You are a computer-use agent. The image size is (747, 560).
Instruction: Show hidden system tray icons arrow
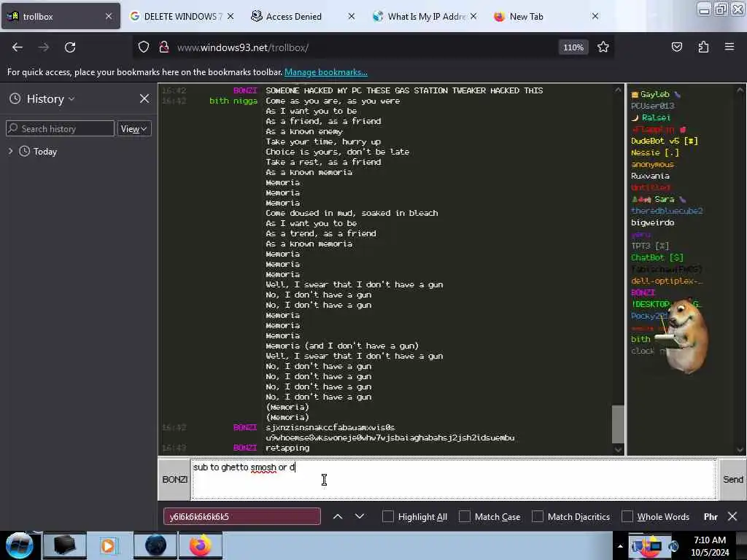tap(620, 546)
